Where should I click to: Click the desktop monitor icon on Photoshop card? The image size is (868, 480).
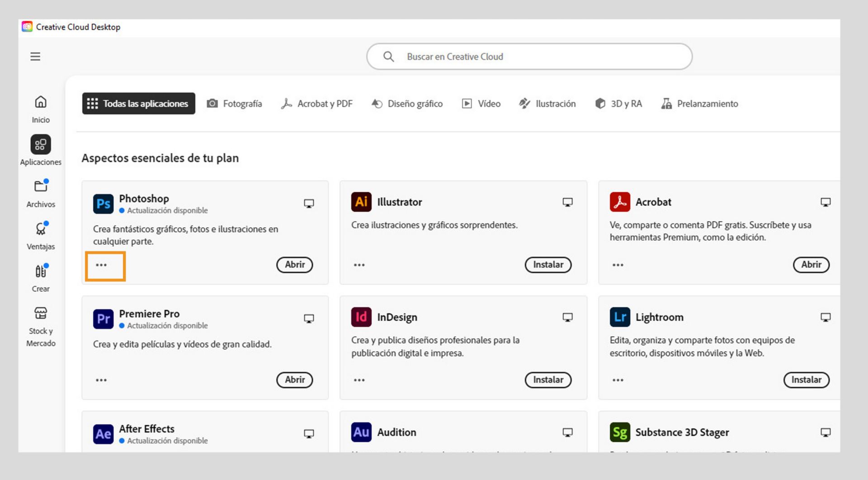309,204
